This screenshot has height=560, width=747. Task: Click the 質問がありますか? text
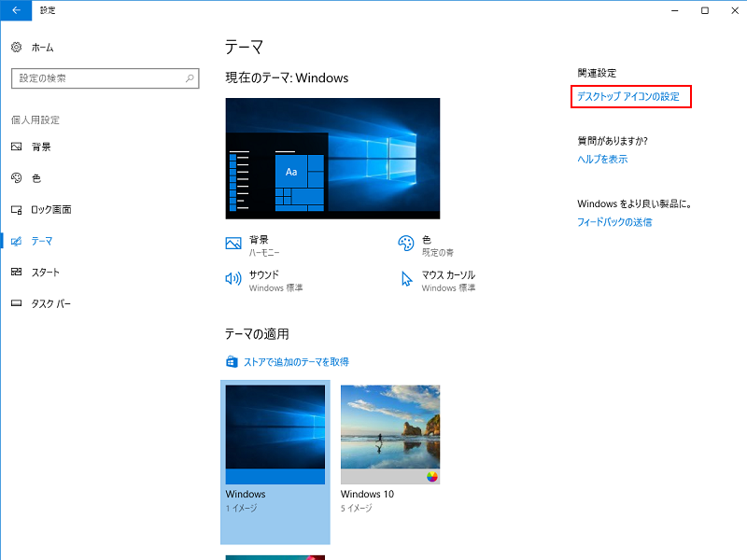[x=613, y=141]
